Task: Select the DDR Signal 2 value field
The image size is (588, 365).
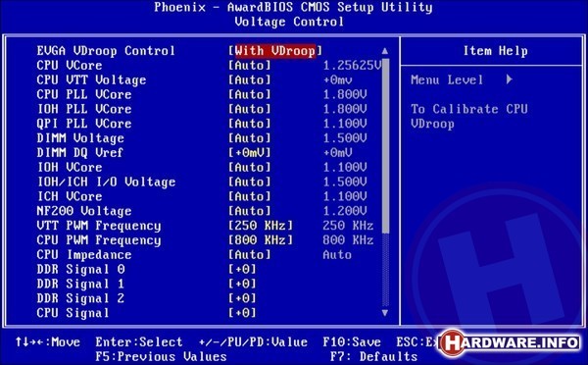Action: (242, 298)
